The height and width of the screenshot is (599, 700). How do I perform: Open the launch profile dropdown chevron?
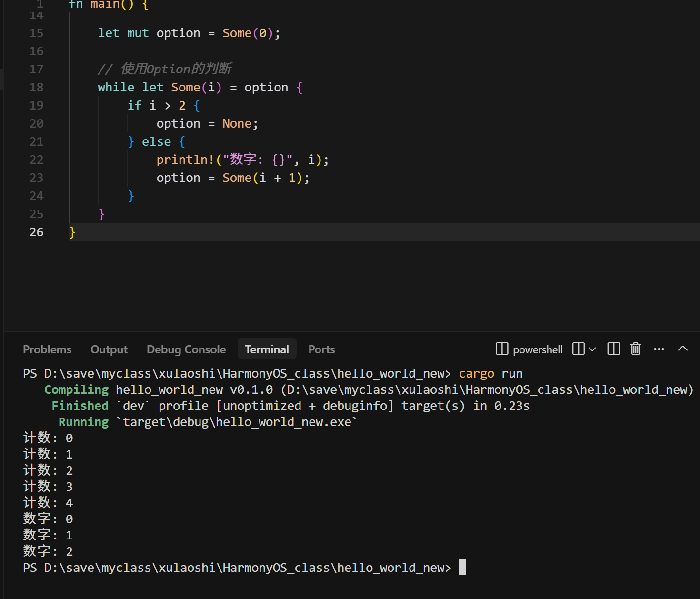coord(592,349)
